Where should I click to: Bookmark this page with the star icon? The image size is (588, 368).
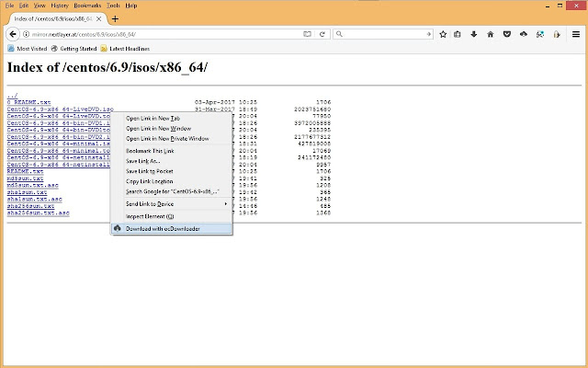pyautogui.click(x=443, y=34)
